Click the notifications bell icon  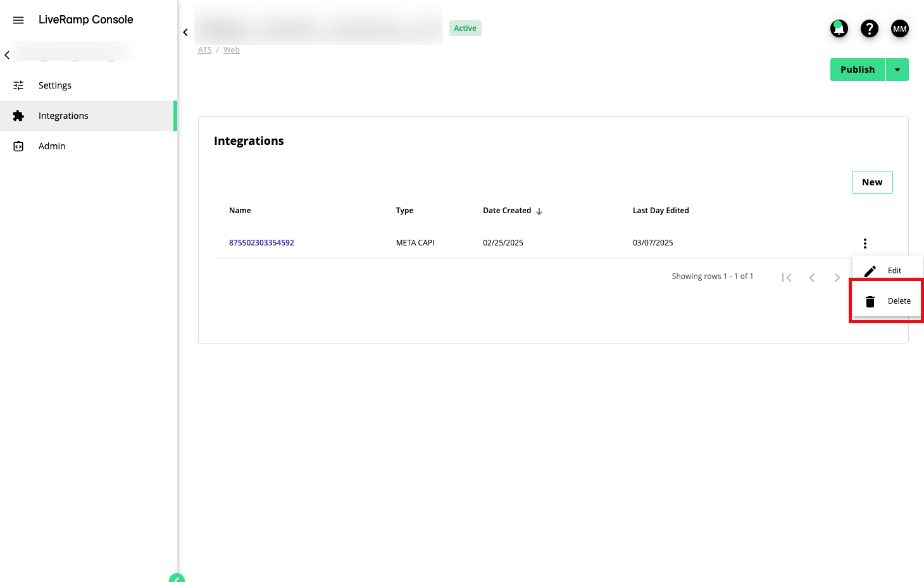point(839,28)
